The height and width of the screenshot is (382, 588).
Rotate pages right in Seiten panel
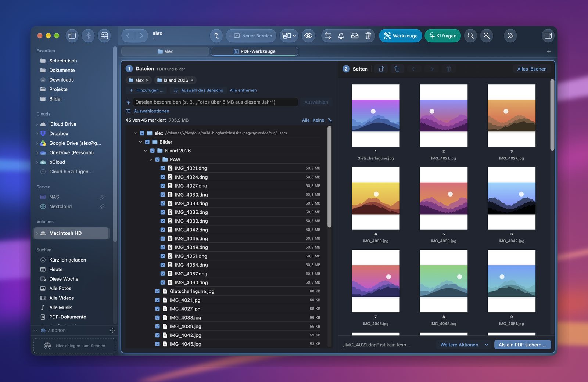click(397, 69)
